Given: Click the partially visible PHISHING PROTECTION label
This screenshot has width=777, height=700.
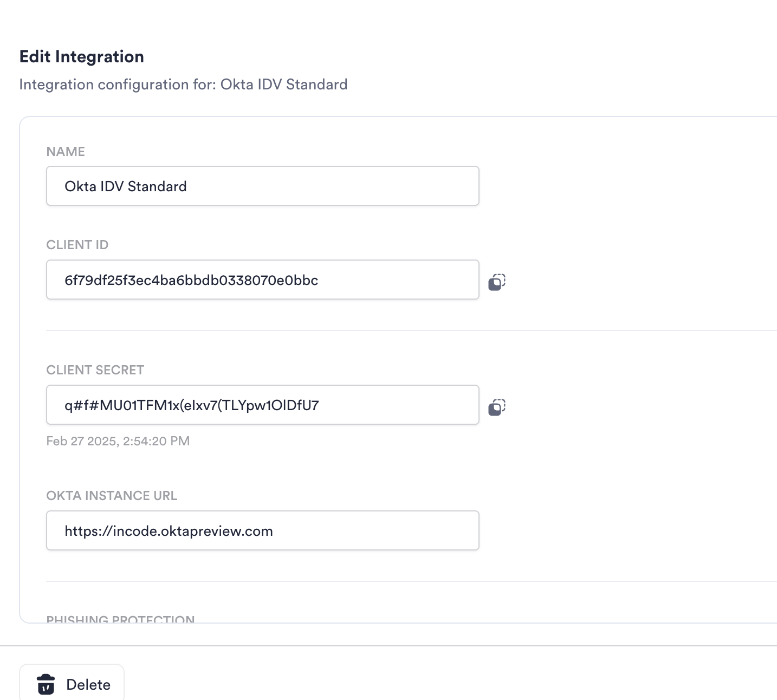Looking at the screenshot, I should pyautogui.click(x=120, y=619).
